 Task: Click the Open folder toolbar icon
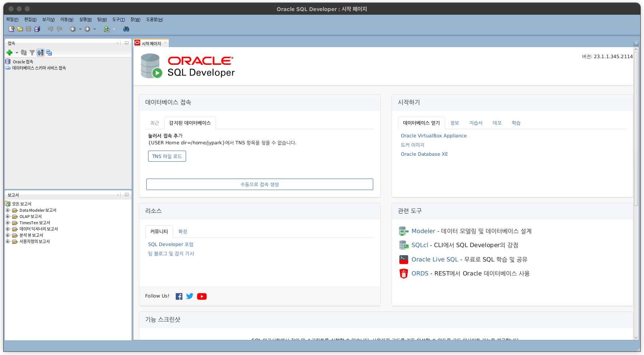(20, 29)
